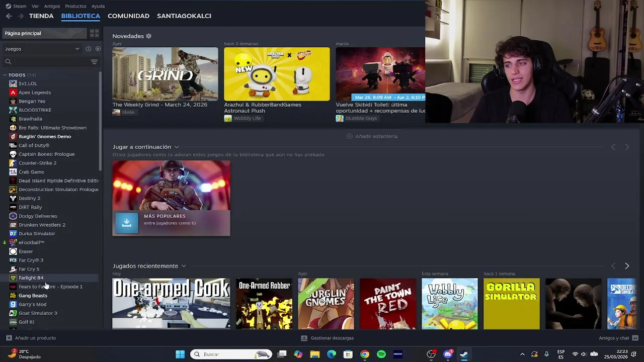The image size is (644, 362).
Task: Click Añadir un producto link
Action: click(x=35, y=338)
